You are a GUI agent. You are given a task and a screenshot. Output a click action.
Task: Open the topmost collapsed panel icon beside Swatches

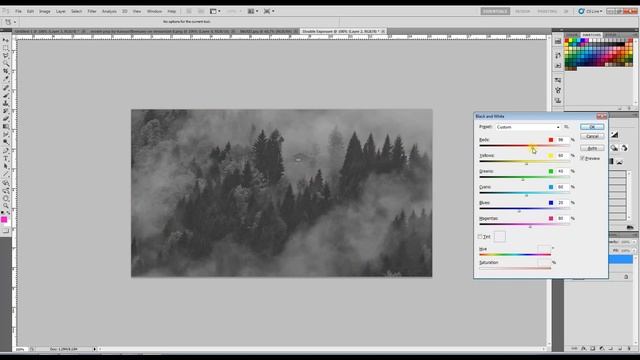(558, 41)
